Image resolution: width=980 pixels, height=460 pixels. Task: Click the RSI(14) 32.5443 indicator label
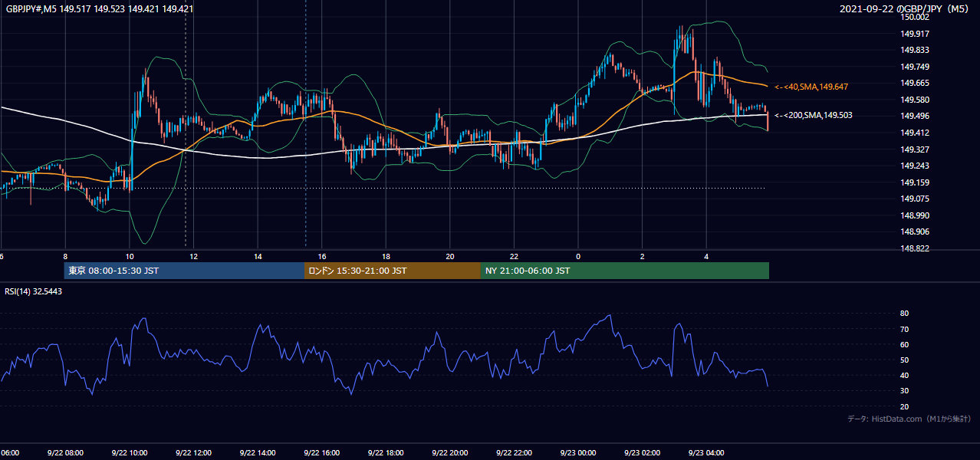[34, 291]
